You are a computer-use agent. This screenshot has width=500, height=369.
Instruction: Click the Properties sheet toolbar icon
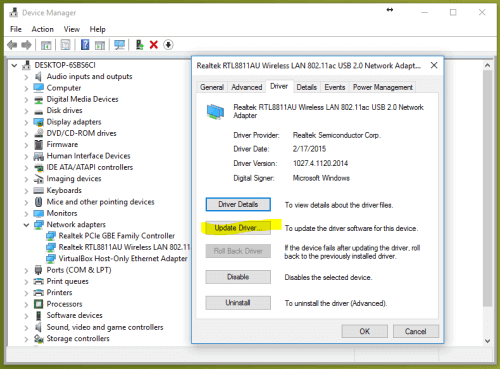pos(65,45)
